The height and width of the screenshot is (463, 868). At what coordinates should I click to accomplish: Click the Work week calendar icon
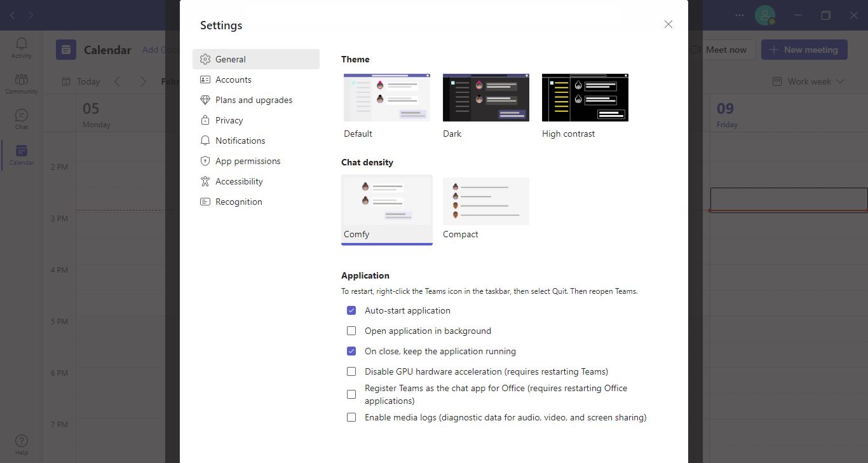776,81
